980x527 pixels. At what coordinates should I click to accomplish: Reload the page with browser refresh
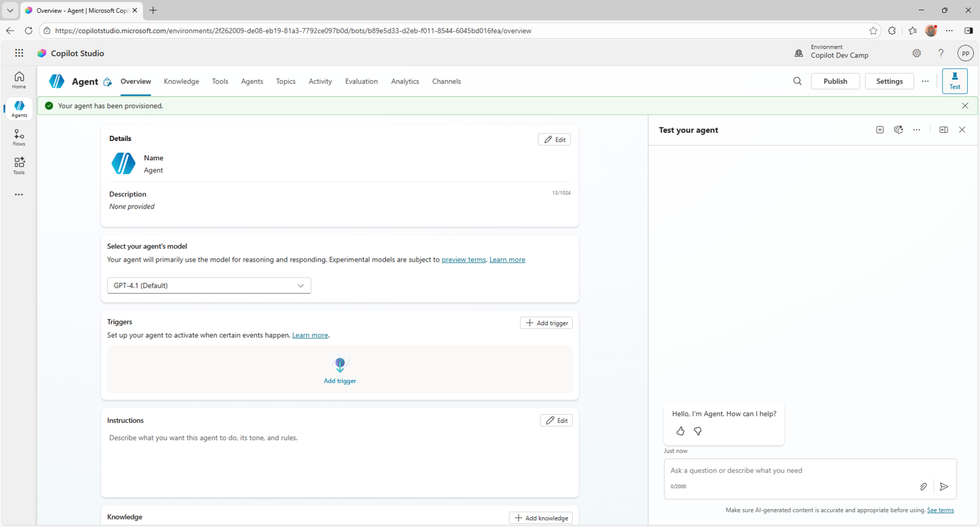[28, 31]
